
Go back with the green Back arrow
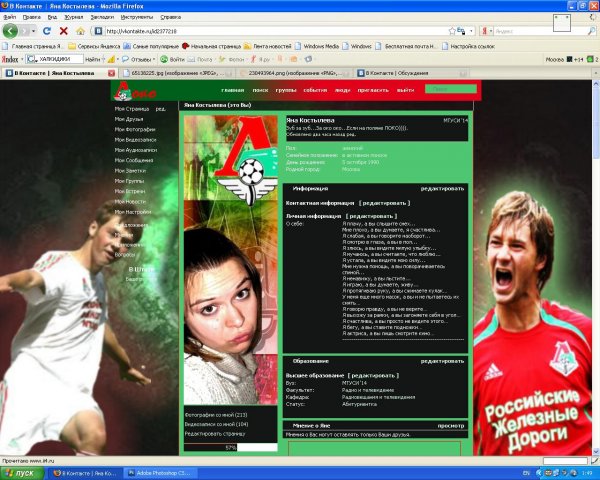click(x=10, y=31)
